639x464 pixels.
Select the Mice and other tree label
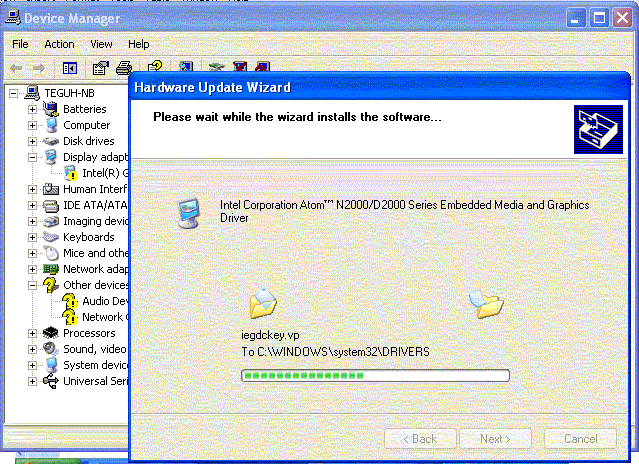pos(95,253)
